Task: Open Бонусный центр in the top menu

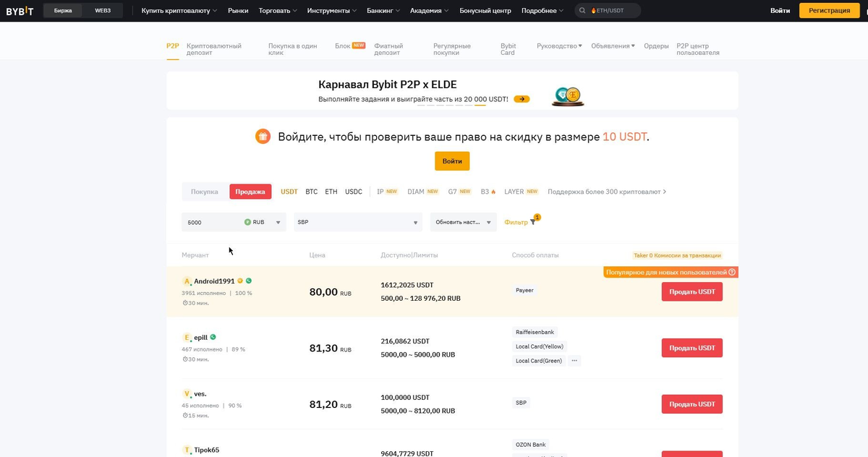Action: [x=485, y=11]
